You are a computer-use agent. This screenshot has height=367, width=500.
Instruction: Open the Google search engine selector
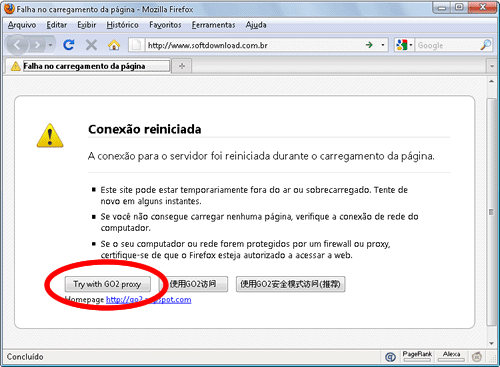pyautogui.click(x=404, y=45)
